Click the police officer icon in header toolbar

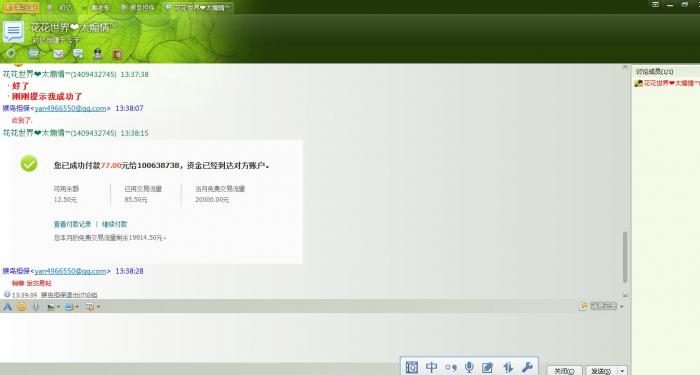(x=98, y=54)
